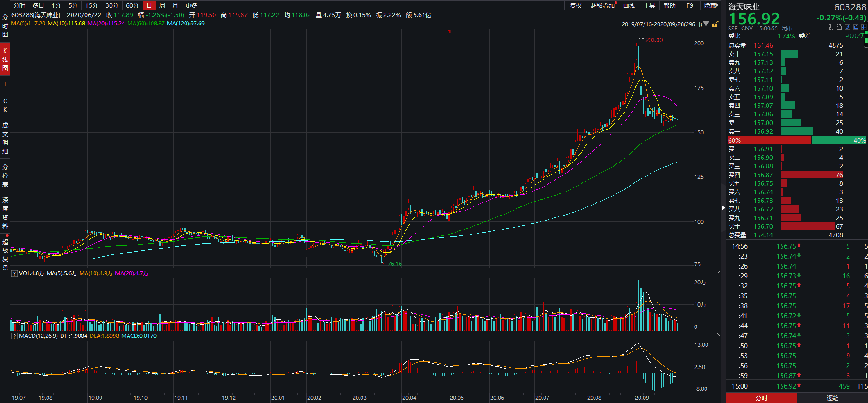868x403 pixels.
Task: Click the 14:56 trade tick row
Action: pos(797,246)
